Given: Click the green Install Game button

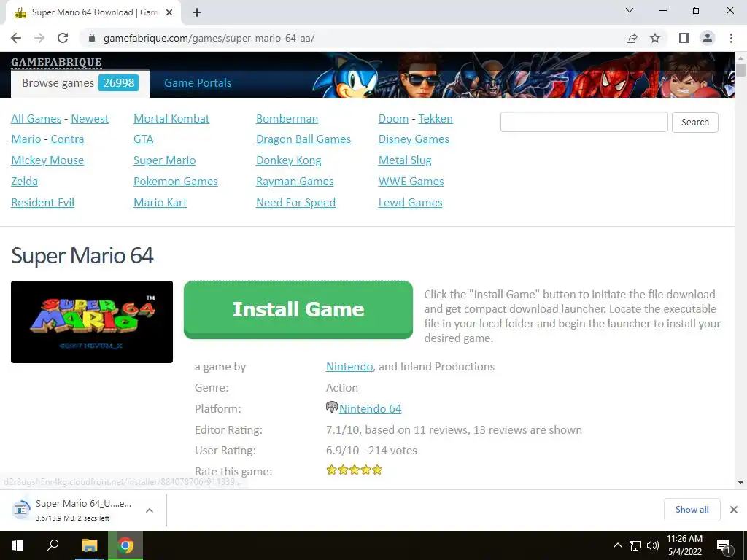Looking at the screenshot, I should point(298,309).
